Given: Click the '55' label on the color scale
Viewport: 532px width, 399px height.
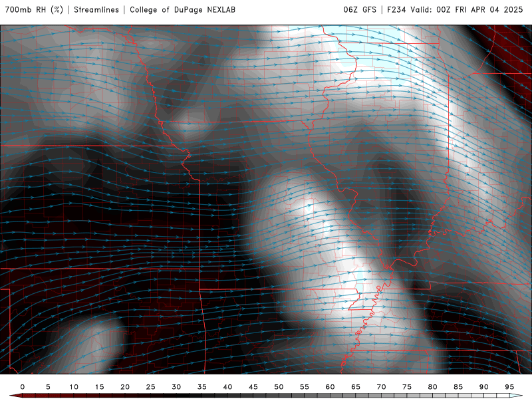Looking at the screenshot, I should [305, 387].
